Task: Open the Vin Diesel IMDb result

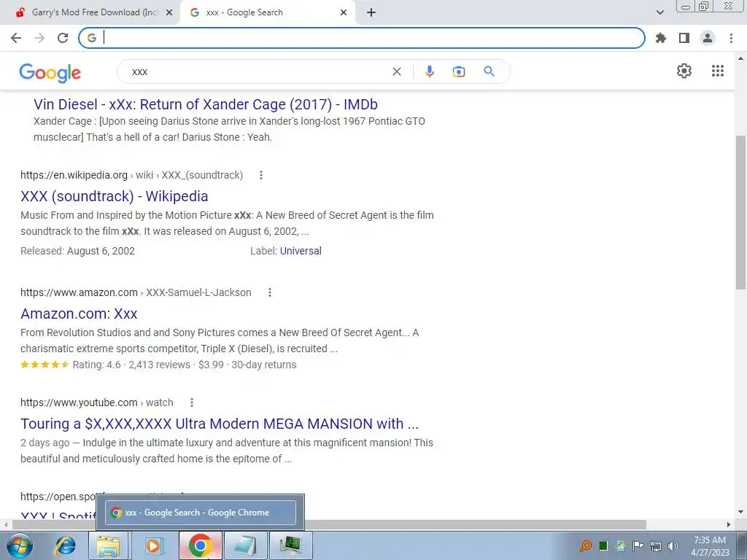Action: 205,104
